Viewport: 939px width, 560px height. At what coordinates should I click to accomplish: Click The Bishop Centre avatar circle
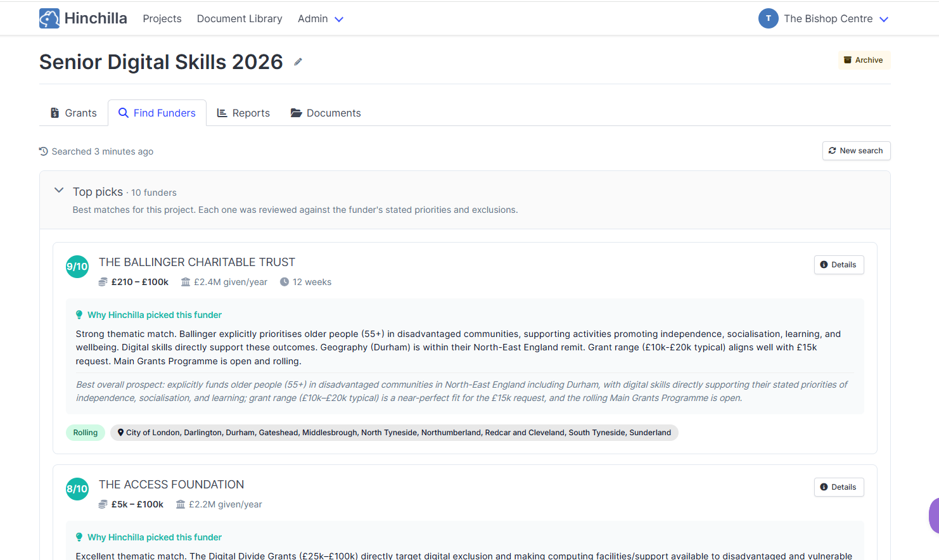[x=768, y=18]
